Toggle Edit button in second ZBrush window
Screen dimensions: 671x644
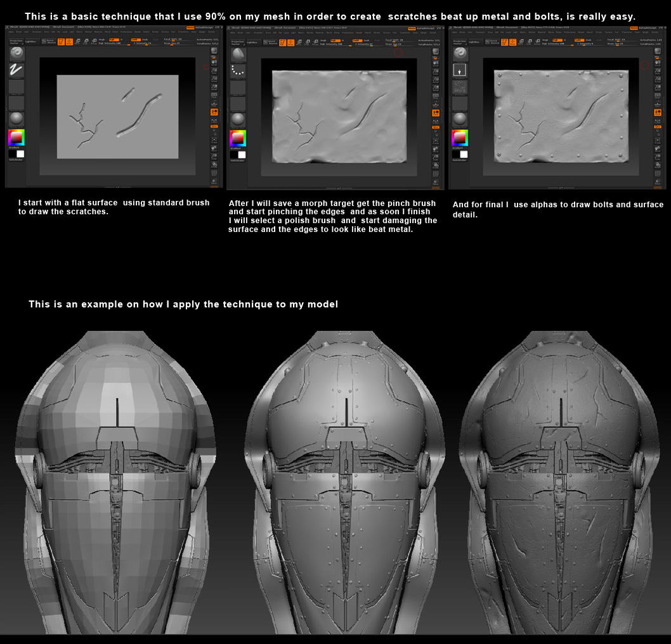[x=283, y=42]
